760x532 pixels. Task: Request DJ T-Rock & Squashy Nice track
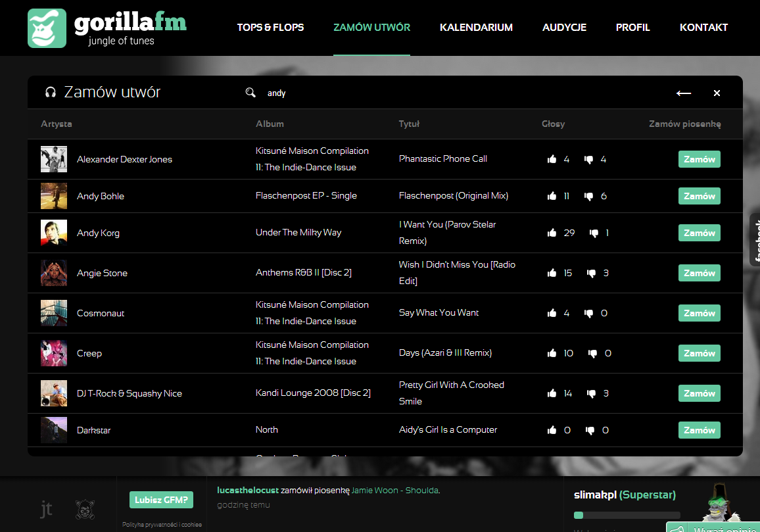[x=700, y=393]
